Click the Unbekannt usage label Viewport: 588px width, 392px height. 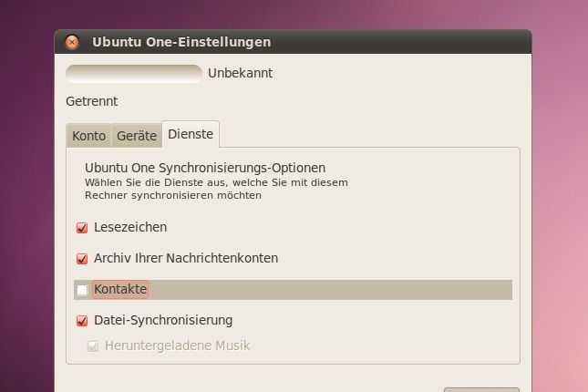point(240,73)
